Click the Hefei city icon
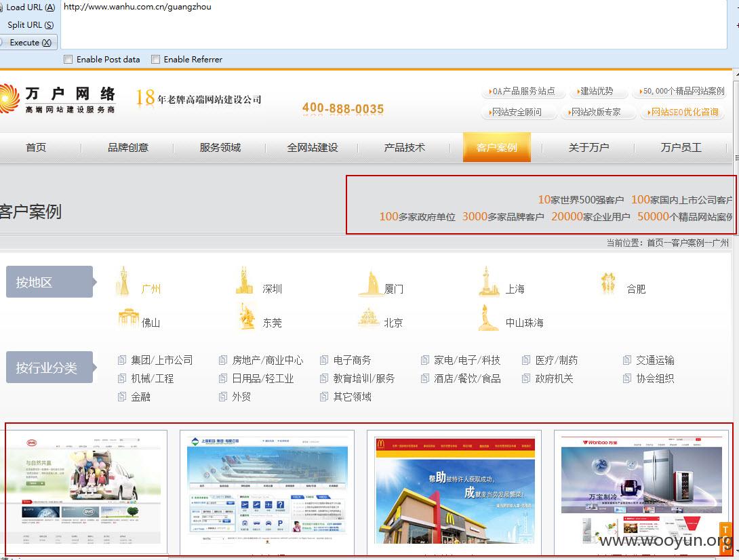This screenshot has height=560, width=739. (x=608, y=283)
